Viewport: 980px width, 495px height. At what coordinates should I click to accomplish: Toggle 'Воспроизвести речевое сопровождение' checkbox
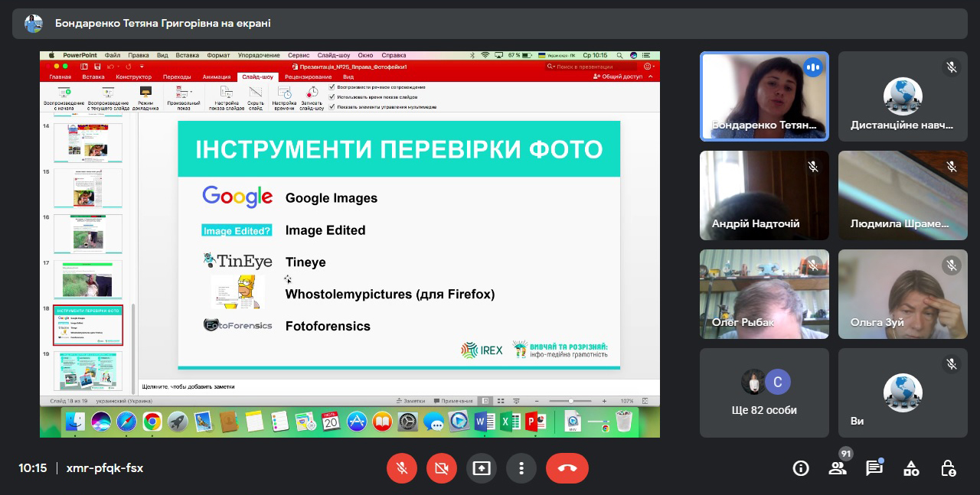(x=332, y=86)
